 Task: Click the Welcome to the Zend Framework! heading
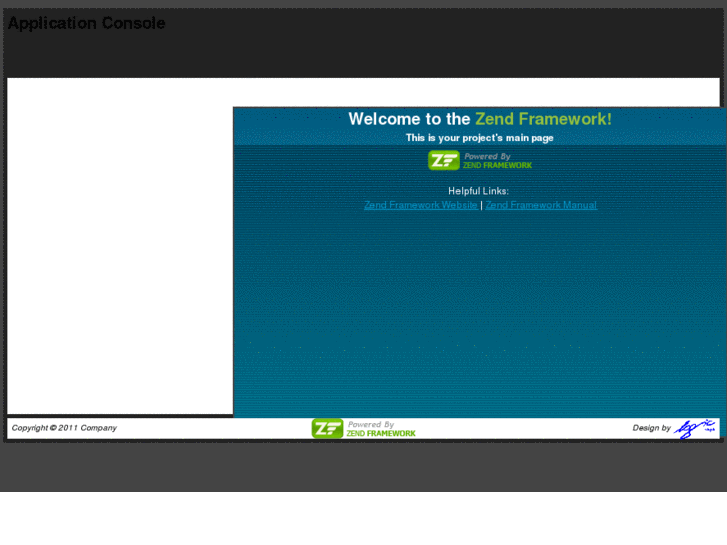click(x=480, y=119)
